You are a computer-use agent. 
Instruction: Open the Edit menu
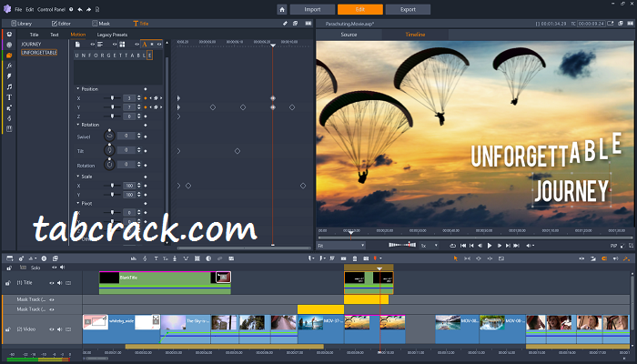30,9
